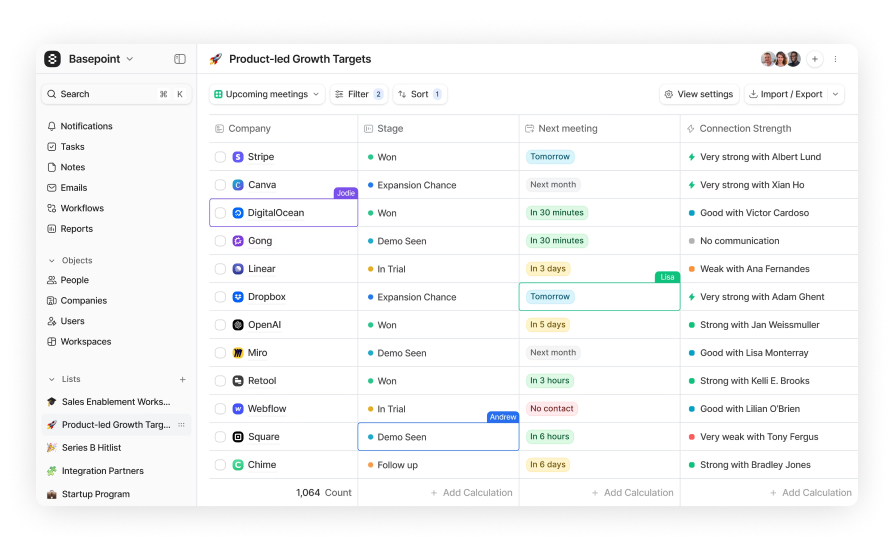This screenshot has width=895, height=550.
Task: Collapse the Objects section in sidebar
Action: [52, 260]
